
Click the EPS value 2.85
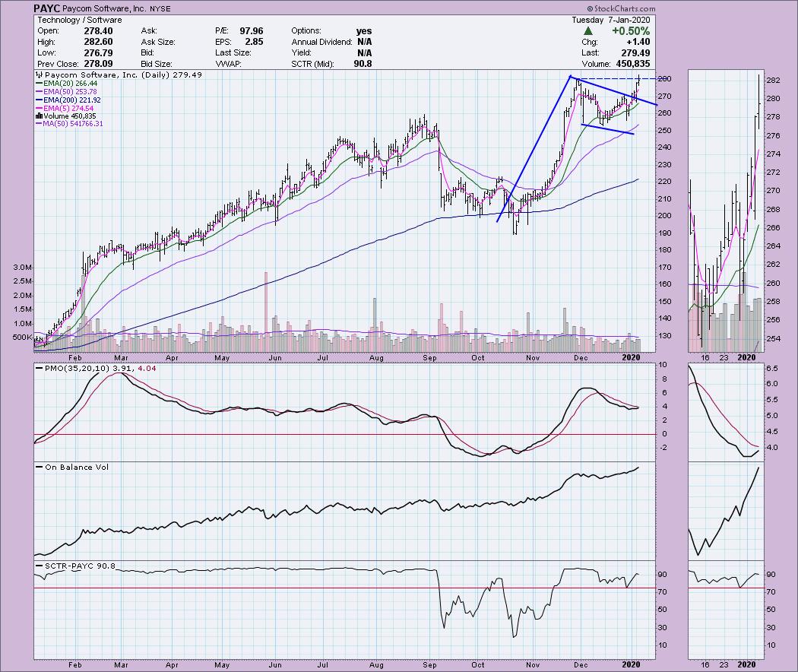click(254, 42)
